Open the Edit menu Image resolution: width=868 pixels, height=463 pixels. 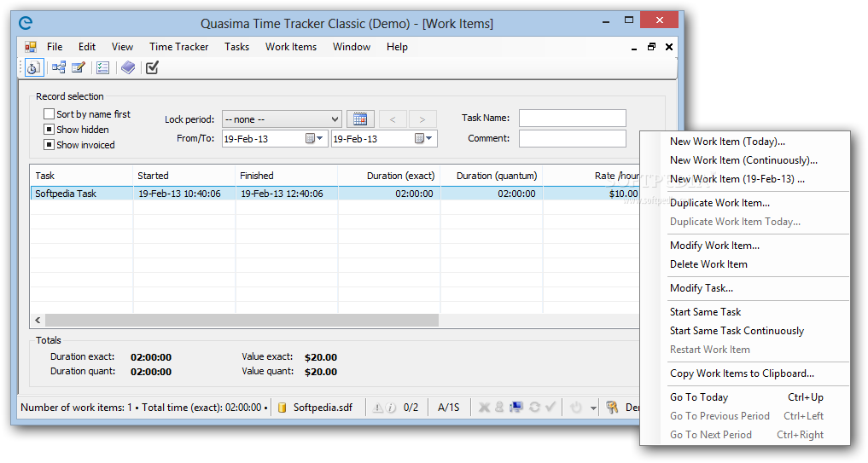point(87,47)
